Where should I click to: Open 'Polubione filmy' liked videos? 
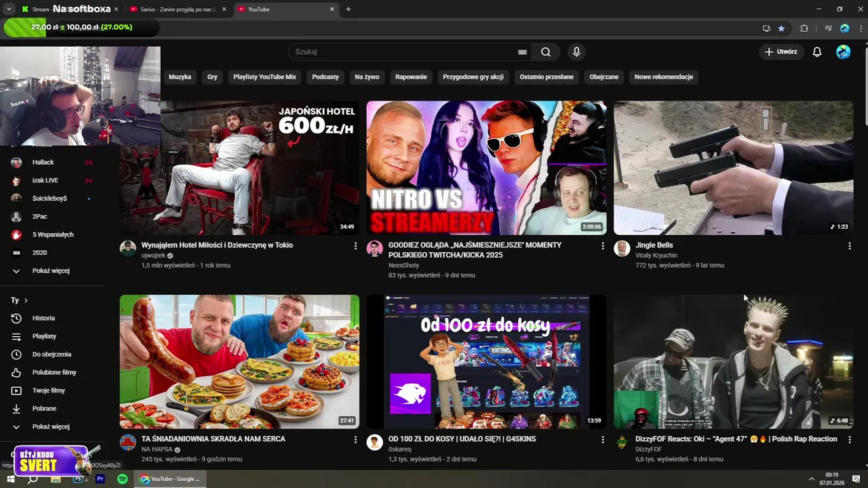53,373
